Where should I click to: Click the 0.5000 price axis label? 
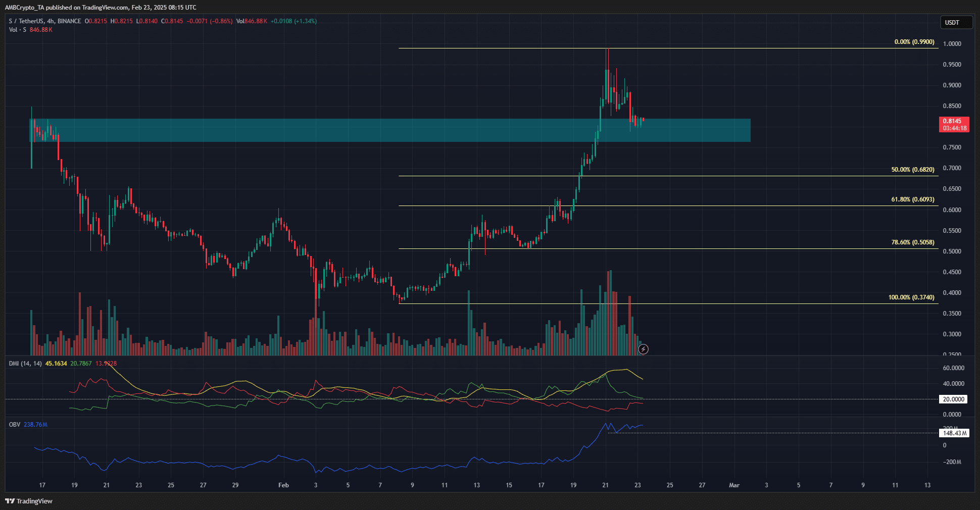[952, 251]
